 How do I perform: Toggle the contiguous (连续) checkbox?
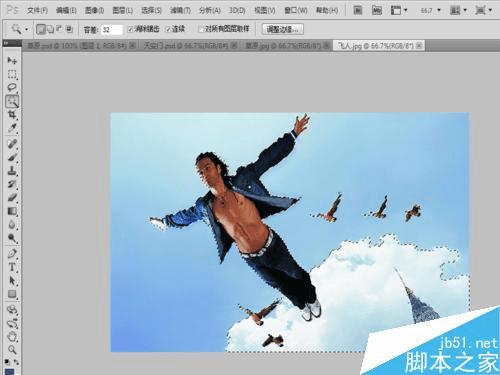(168, 29)
